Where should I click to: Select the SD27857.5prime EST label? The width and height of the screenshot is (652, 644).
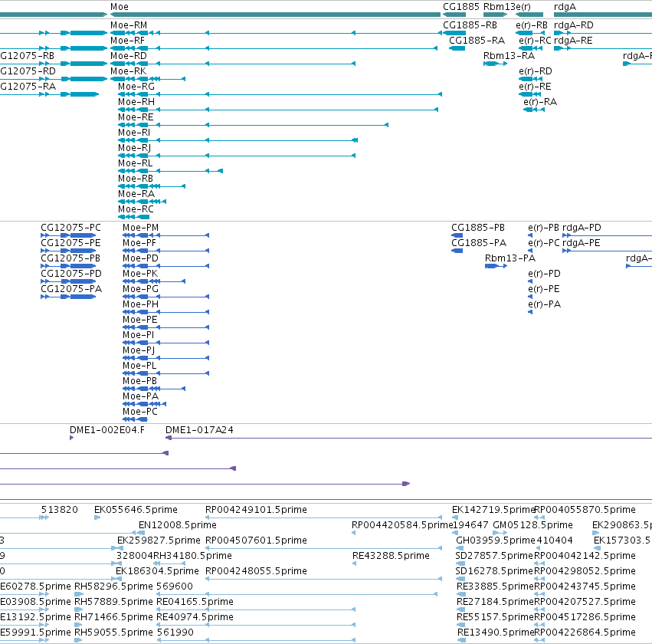pos(494,556)
